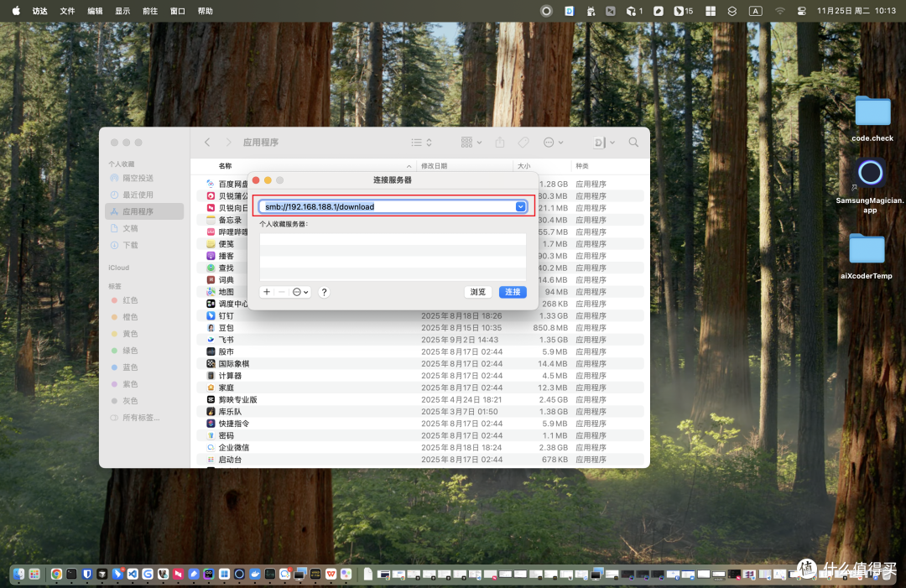
Task: Open Finder toolbar's more actions menu
Action: coord(553,142)
